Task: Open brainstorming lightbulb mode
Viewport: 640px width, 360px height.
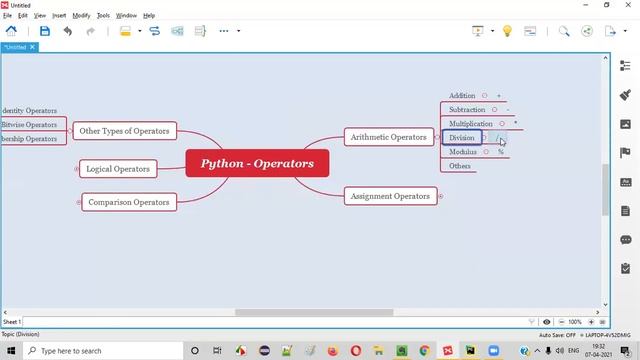Action: point(507,31)
